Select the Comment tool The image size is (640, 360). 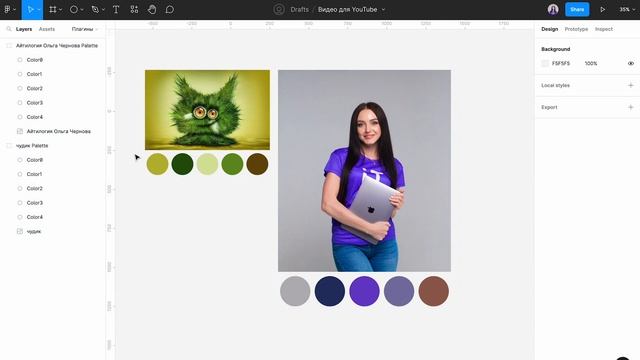pos(170,9)
